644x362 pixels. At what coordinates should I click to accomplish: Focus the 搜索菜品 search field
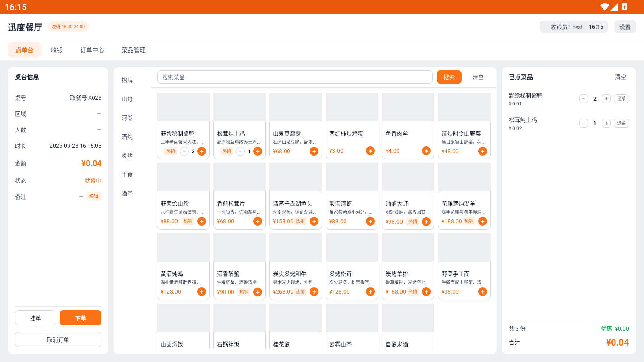[x=295, y=77]
